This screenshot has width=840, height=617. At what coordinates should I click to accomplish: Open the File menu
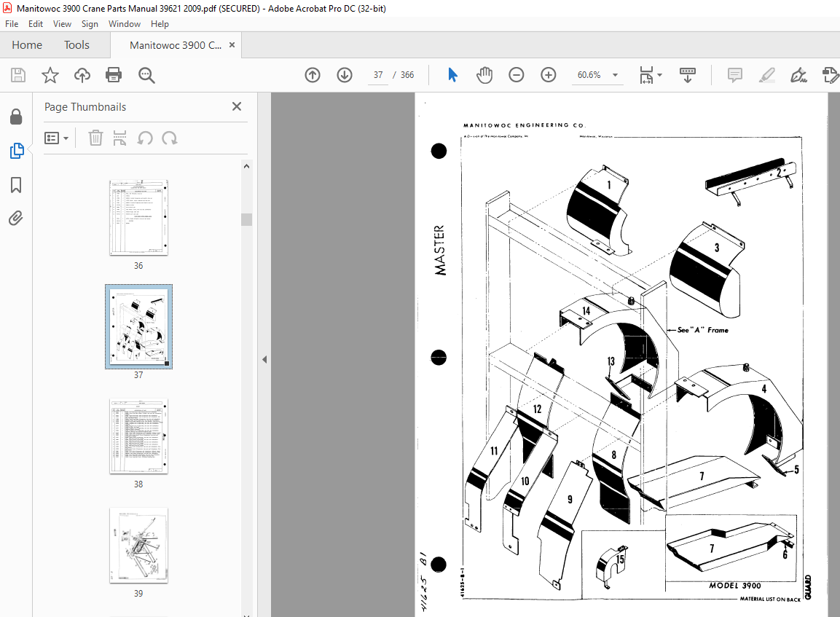pyautogui.click(x=12, y=24)
